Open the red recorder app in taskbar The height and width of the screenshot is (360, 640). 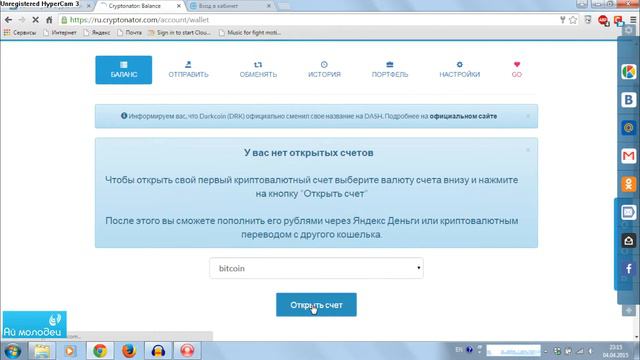[187, 351]
